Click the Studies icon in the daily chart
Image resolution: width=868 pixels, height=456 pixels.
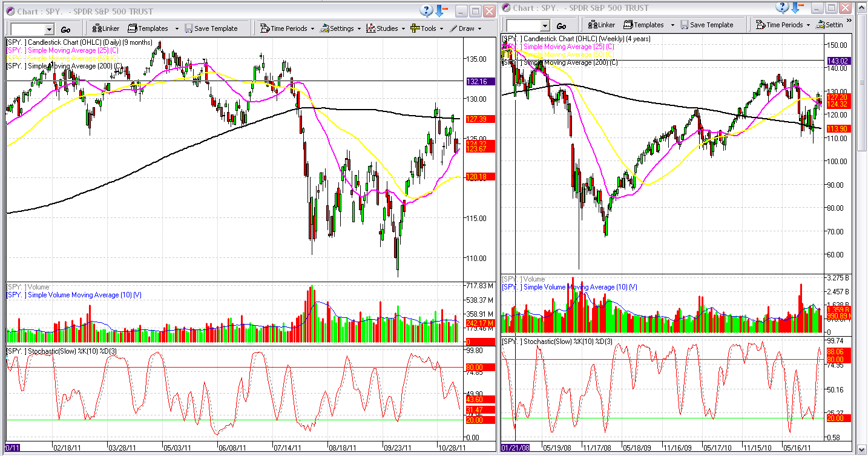point(371,28)
